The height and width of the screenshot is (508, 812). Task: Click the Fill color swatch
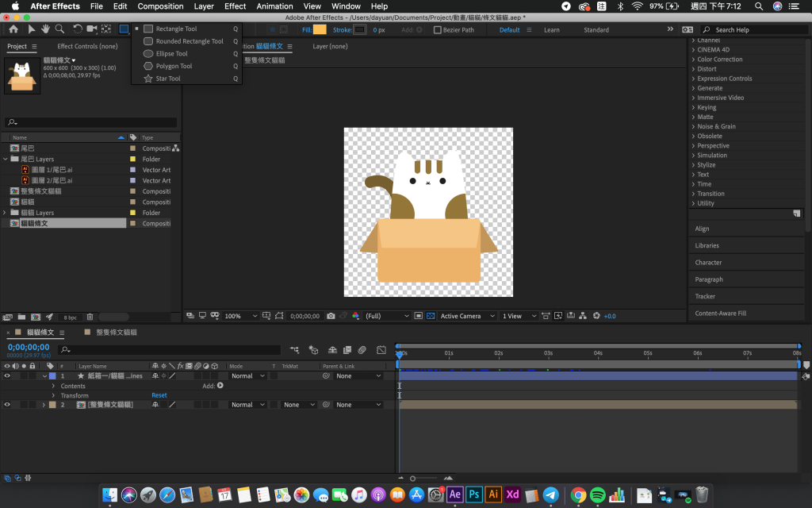pyautogui.click(x=320, y=30)
